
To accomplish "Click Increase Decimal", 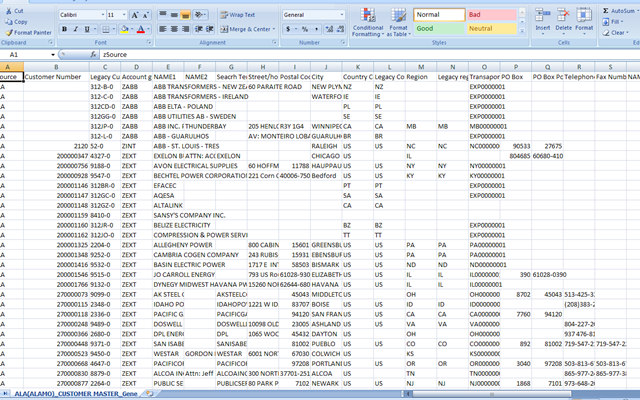I will coord(329,29).
